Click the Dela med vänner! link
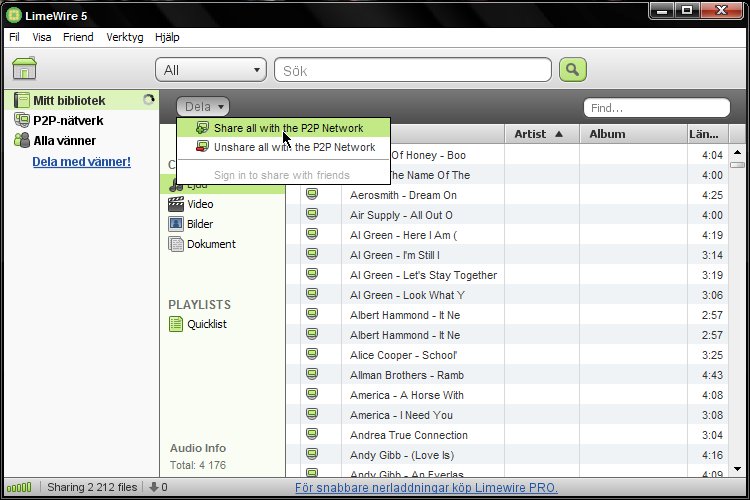This screenshot has width=750, height=500. pos(81,162)
